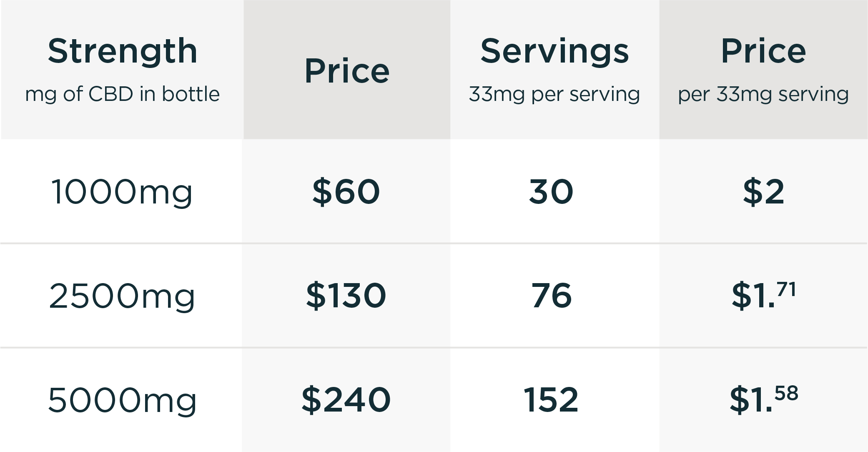
Task: Choose the 2500mg strength cell
Action: (122, 296)
